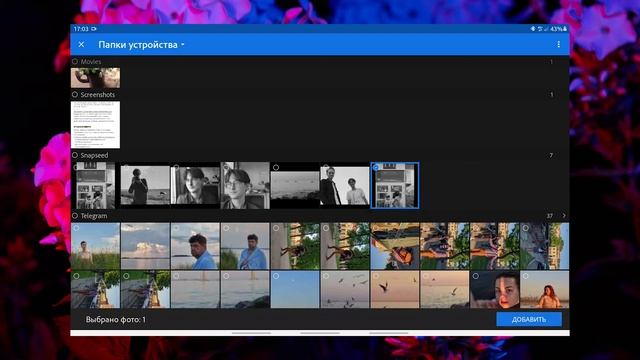This screenshot has width=640, height=360.
Task: Choose Telegram photo of bird flock
Action: [344, 289]
